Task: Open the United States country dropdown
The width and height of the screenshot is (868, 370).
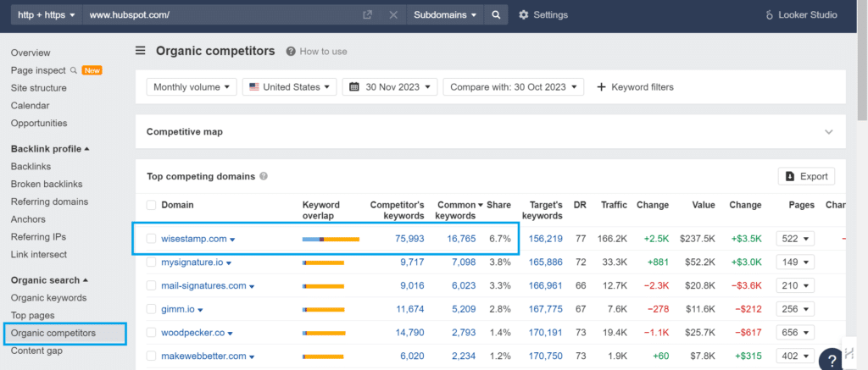Action: coord(290,87)
